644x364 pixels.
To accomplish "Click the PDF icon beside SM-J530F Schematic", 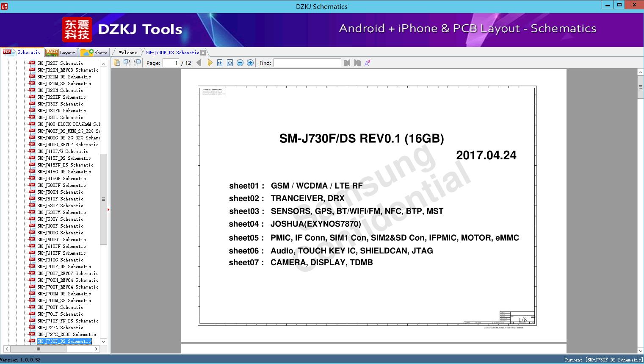I will pyautogui.click(x=32, y=205).
